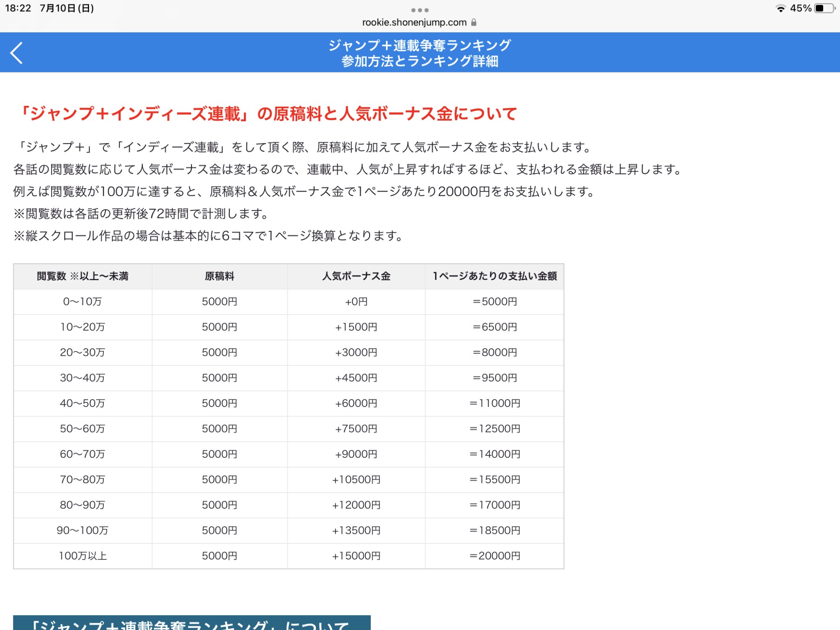
Task: Tap the page title ジャンプ+連載争奪ランキング
Action: click(420, 45)
